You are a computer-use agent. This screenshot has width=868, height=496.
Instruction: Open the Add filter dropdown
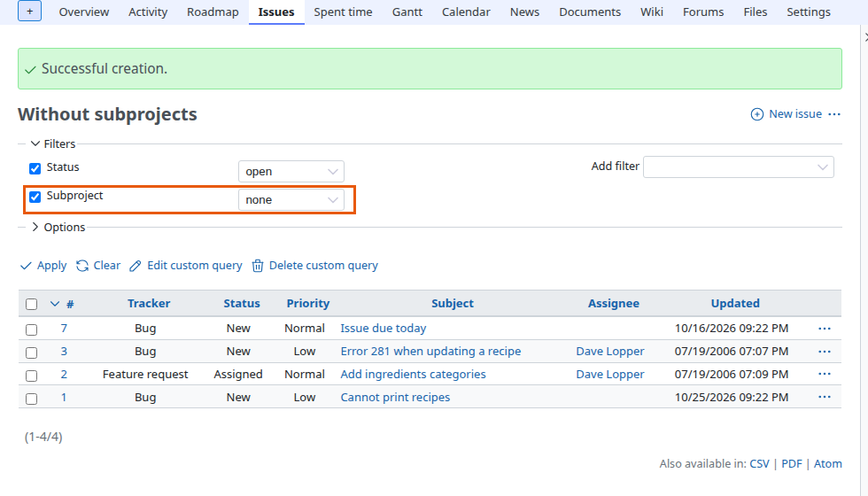coord(739,167)
